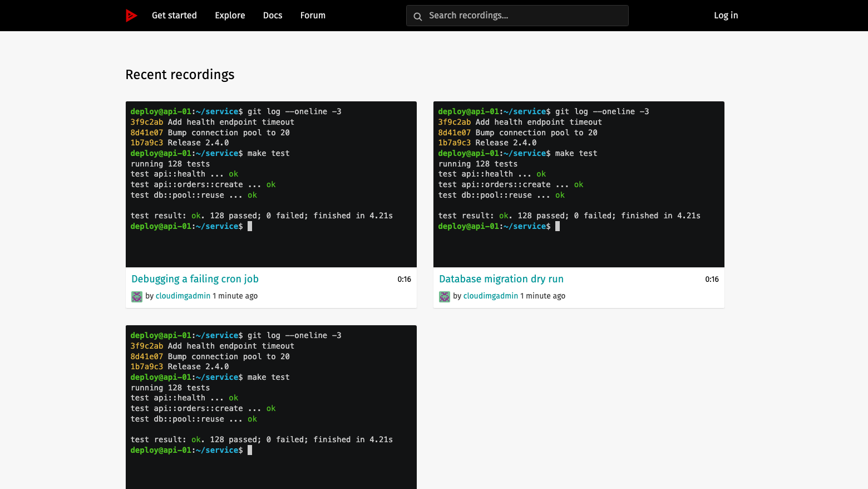Click "1 minute ago" under Debugging a failing cron job
Image resolution: width=868 pixels, height=489 pixels.
(235, 296)
